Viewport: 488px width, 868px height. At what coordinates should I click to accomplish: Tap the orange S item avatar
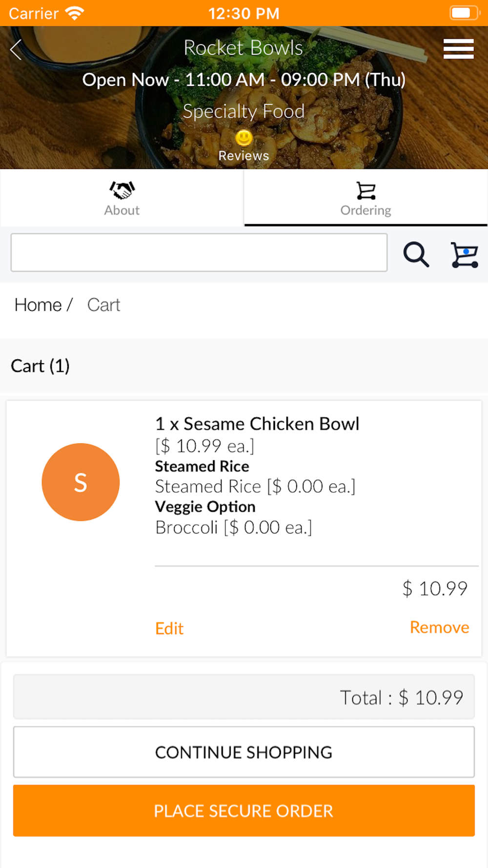[x=81, y=482]
